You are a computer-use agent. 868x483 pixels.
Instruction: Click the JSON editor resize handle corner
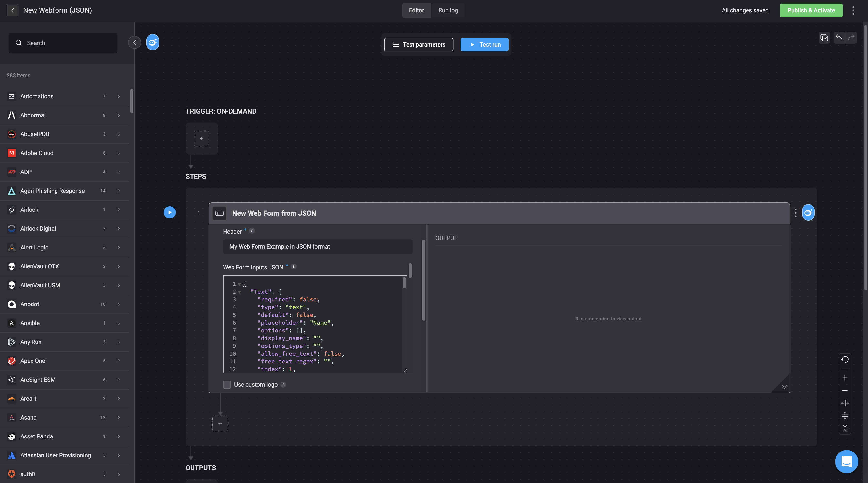tap(405, 371)
